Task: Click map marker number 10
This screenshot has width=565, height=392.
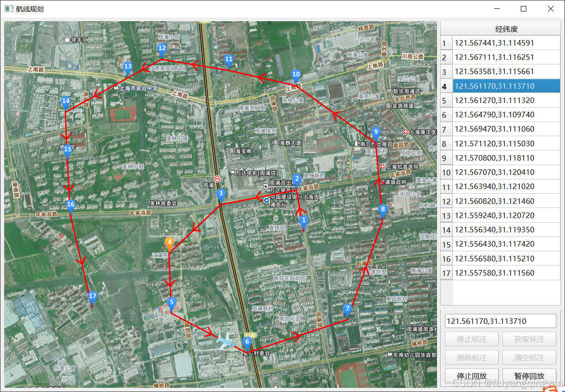Action: click(296, 76)
